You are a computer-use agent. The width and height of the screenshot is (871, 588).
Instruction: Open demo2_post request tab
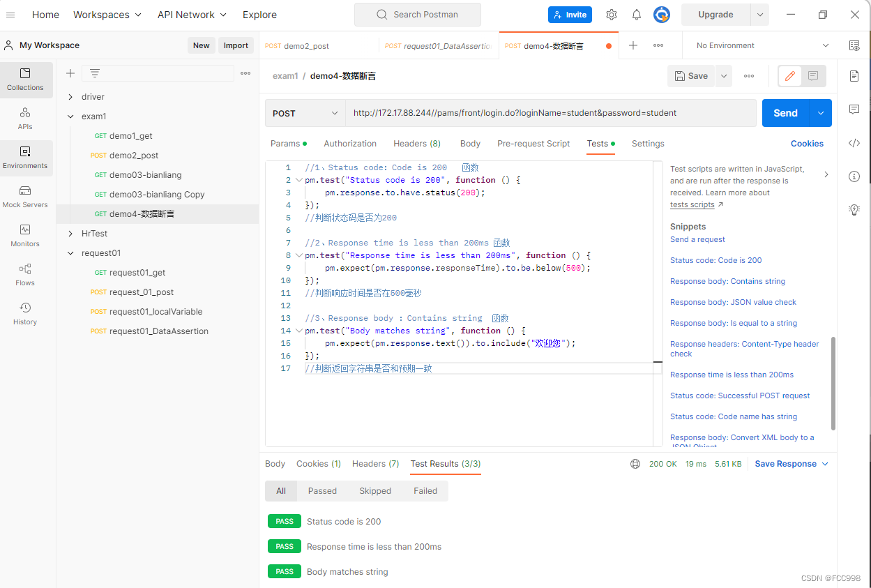[x=319, y=46]
